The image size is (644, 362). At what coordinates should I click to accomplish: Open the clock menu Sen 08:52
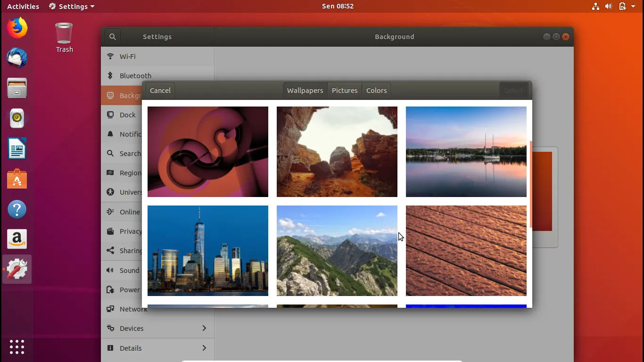(x=338, y=6)
